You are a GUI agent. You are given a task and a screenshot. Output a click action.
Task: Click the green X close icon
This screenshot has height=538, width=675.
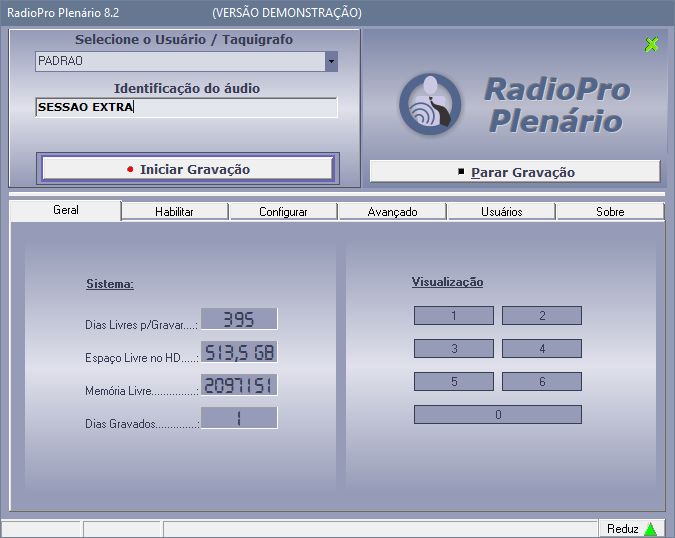click(651, 44)
